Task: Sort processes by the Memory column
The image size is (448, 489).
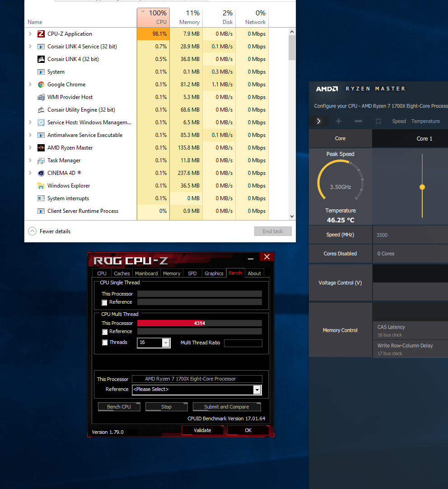Action: 186,18
